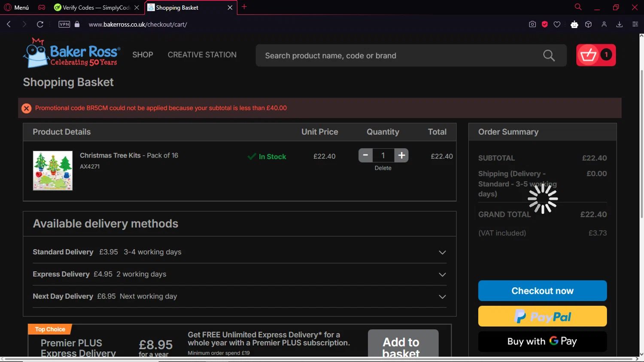Screen dimensions: 644x362
Task: Decrease quantity with the minus button
Action: (x=365, y=155)
